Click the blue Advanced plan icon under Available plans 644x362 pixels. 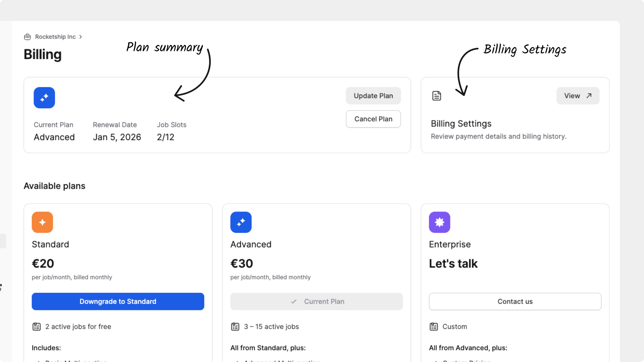tap(241, 222)
